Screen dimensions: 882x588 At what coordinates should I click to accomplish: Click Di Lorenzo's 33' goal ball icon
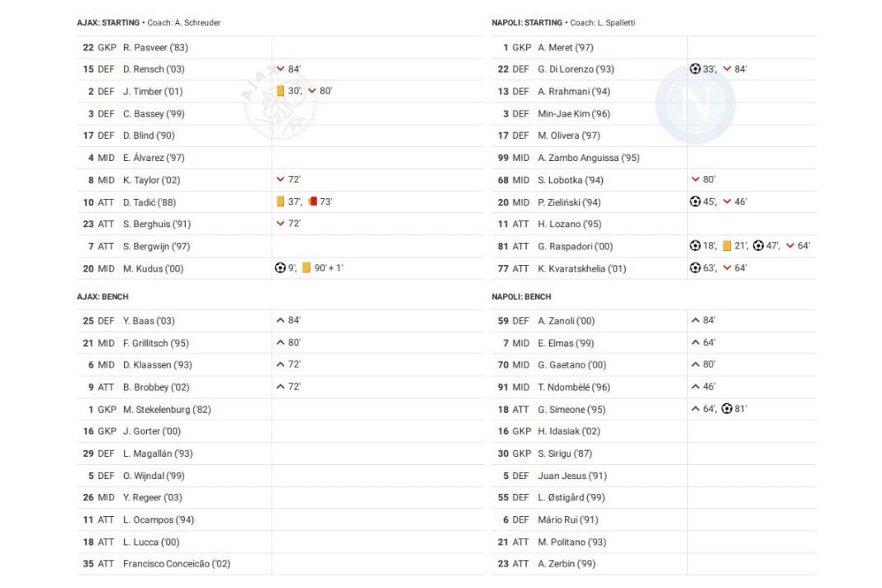pyautogui.click(x=695, y=69)
